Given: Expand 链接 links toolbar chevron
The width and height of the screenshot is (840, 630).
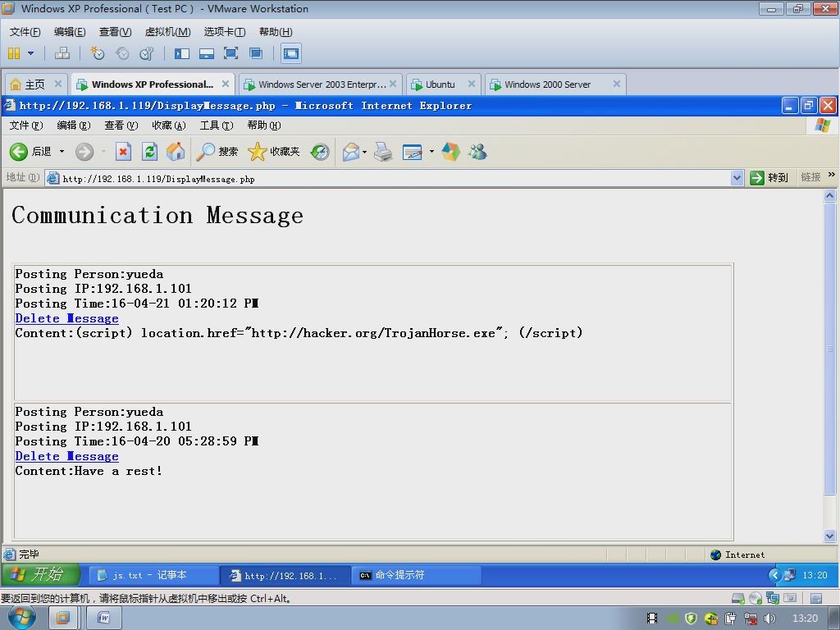Looking at the screenshot, I should (x=832, y=175).
